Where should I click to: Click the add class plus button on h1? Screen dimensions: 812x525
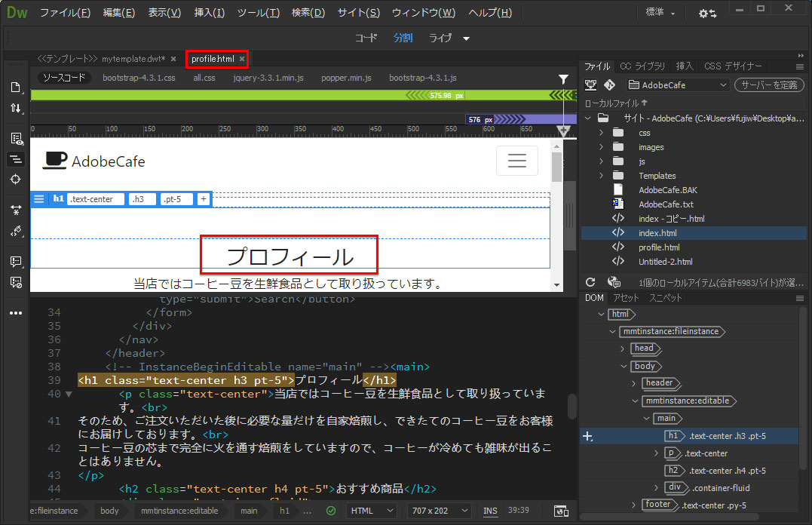pos(203,199)
